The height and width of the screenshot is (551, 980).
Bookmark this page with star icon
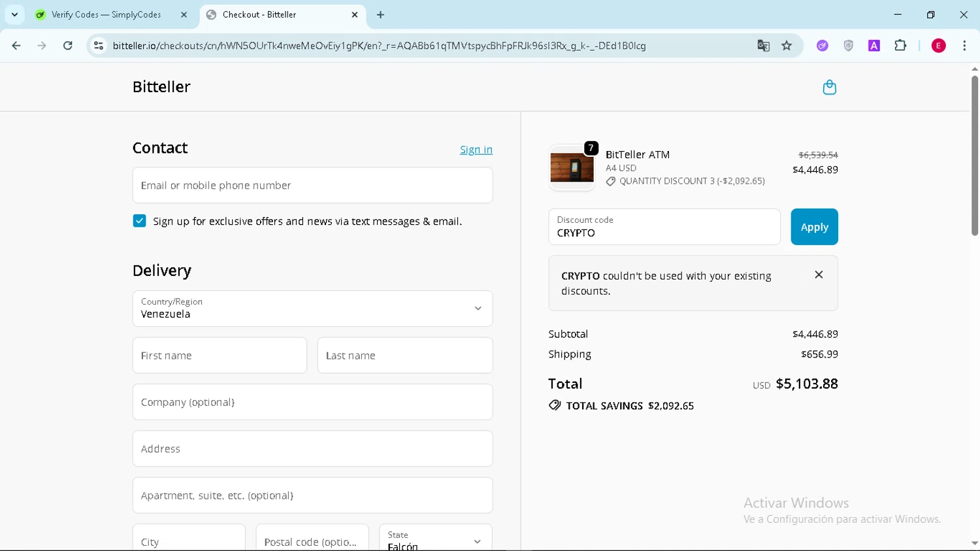coord(787,46)
